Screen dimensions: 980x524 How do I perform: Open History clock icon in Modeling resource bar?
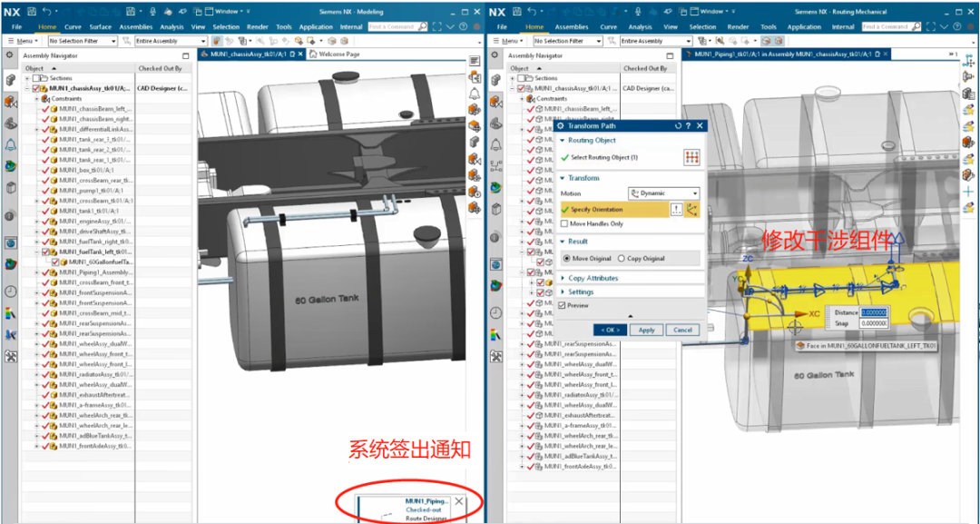(10, 291)
